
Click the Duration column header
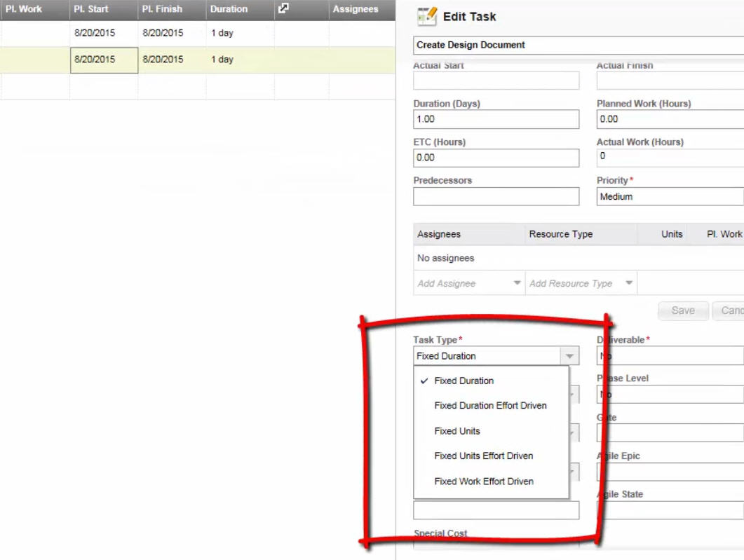240,10
